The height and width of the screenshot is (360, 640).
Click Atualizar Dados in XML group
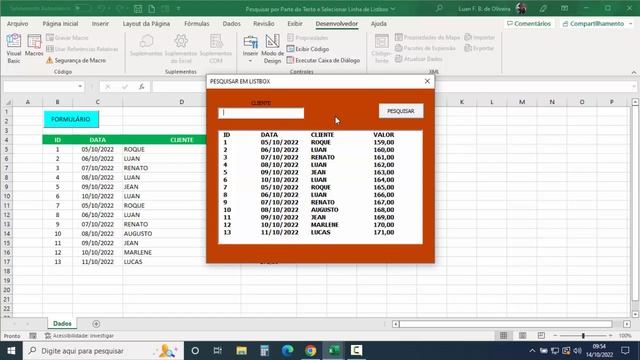[419, 59]
